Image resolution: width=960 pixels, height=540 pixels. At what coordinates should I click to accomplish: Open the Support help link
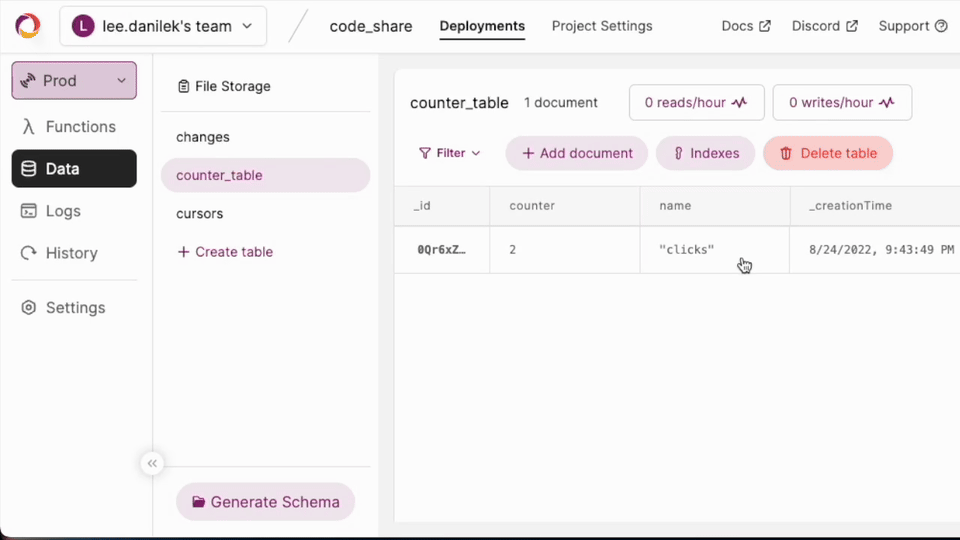pos(912,26)
